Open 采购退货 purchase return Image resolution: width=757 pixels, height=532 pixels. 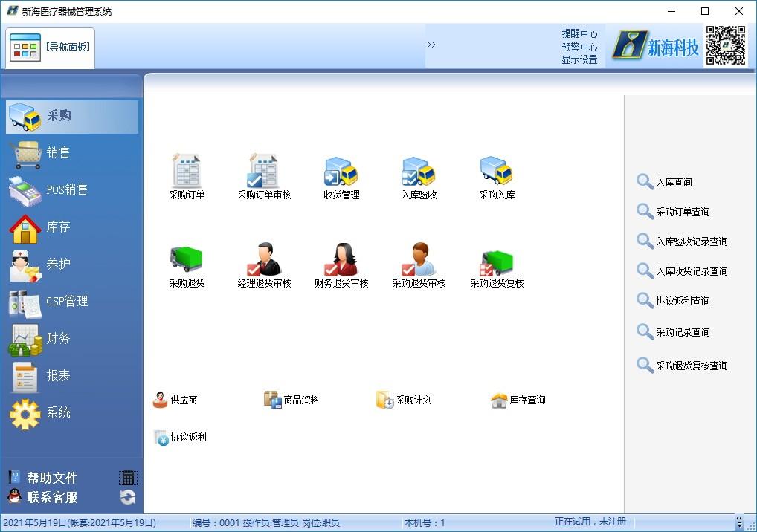[x=187, y=265]
